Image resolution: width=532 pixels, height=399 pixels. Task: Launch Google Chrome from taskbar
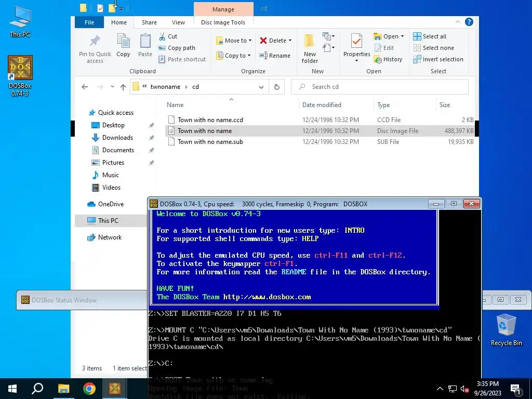(89, 389)
